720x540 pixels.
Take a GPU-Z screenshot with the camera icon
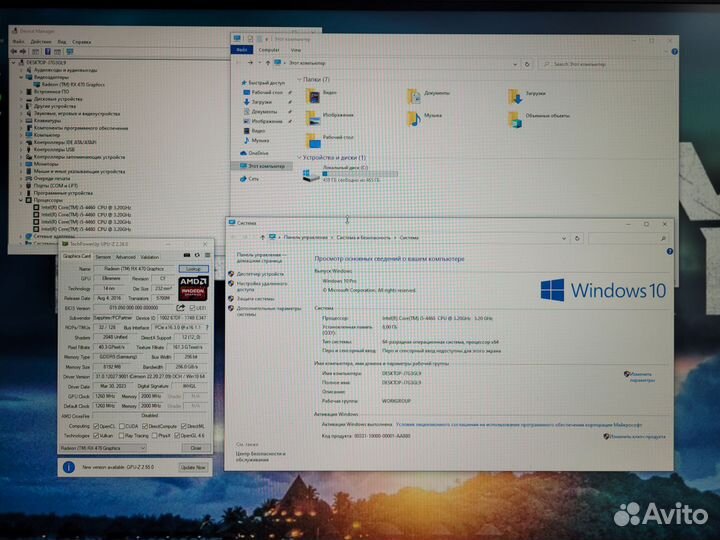tap(187, 255)
